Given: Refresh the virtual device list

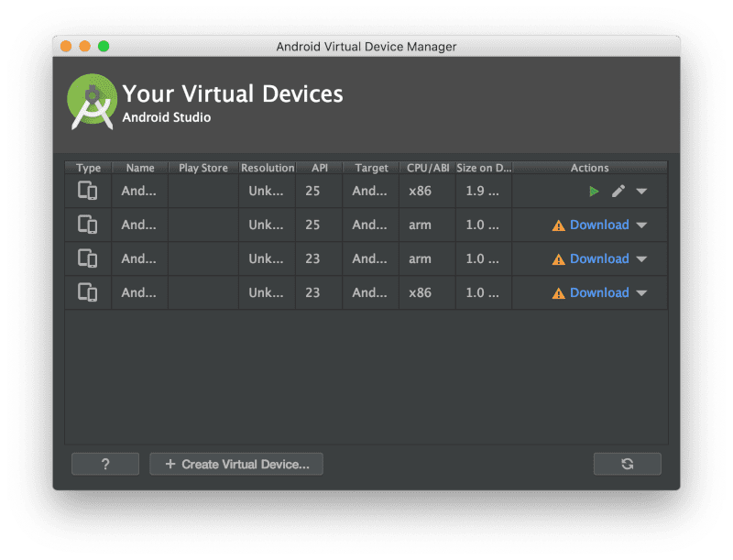Looking at the screenshot, I should point(628,464).
